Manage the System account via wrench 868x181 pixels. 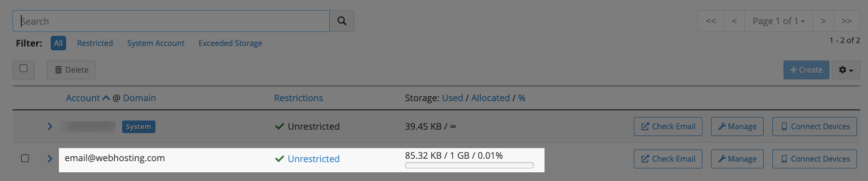point(737,126)
